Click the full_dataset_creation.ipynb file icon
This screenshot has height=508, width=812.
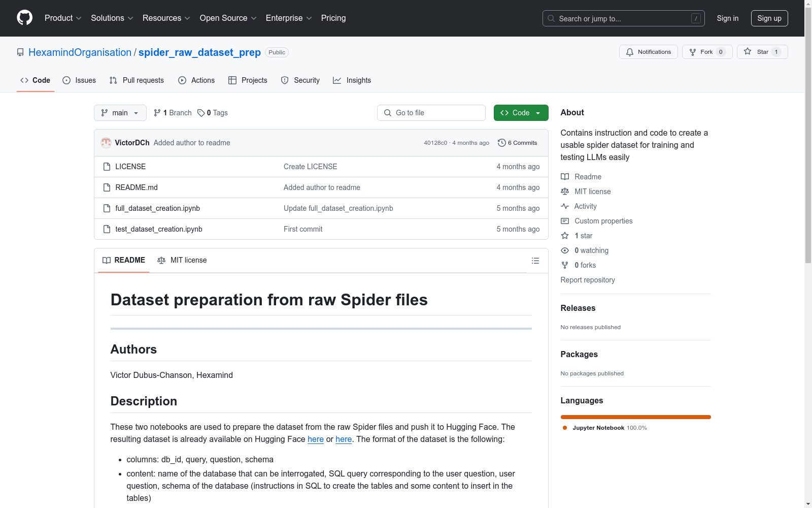click(107, 208)
